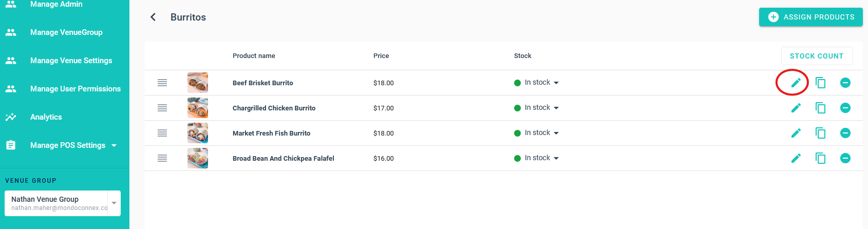This screenshot has height=229, width=868.
Task: Duplicate the Chargrilled Chicken Burrito item
Action: point(820,108)
